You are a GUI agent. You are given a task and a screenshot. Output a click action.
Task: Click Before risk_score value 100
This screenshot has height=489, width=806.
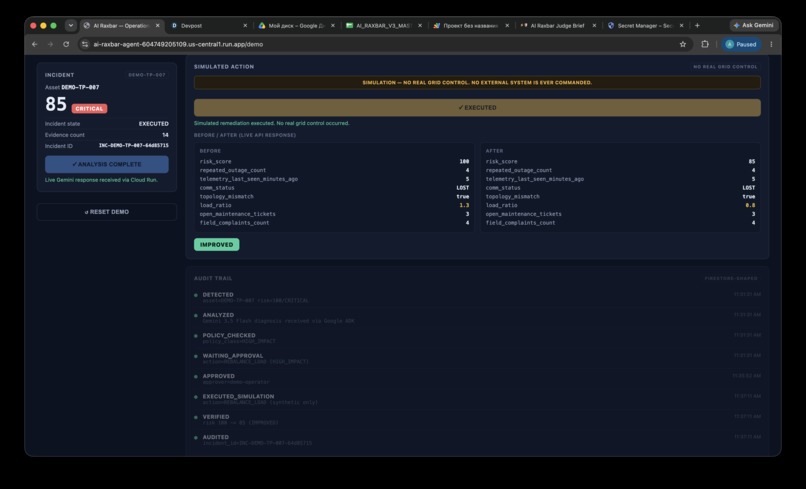click(x=464, y=161)
